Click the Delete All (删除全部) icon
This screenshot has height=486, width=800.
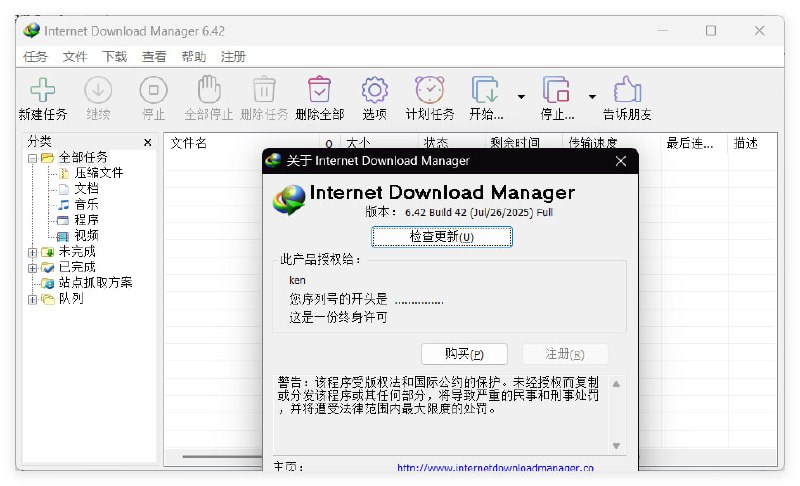(x=319, y=89)
